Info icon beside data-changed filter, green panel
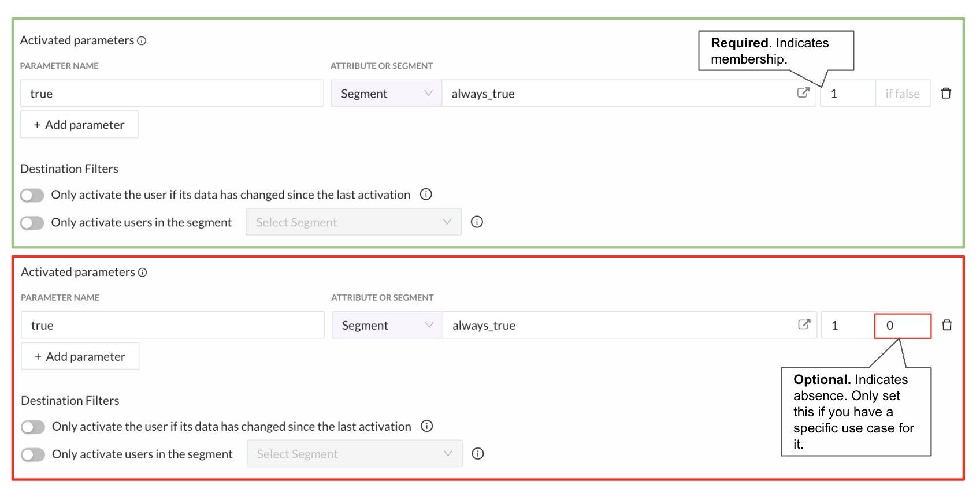Screen dimensions: 980x500 pyautogui.click(x=426, y=195)
